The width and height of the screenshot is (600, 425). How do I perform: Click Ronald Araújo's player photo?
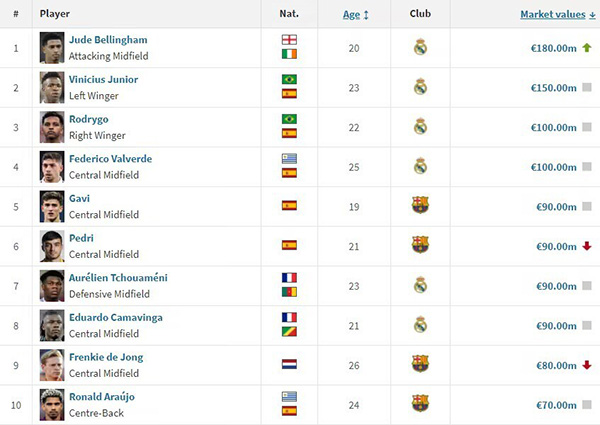[52, 403]
